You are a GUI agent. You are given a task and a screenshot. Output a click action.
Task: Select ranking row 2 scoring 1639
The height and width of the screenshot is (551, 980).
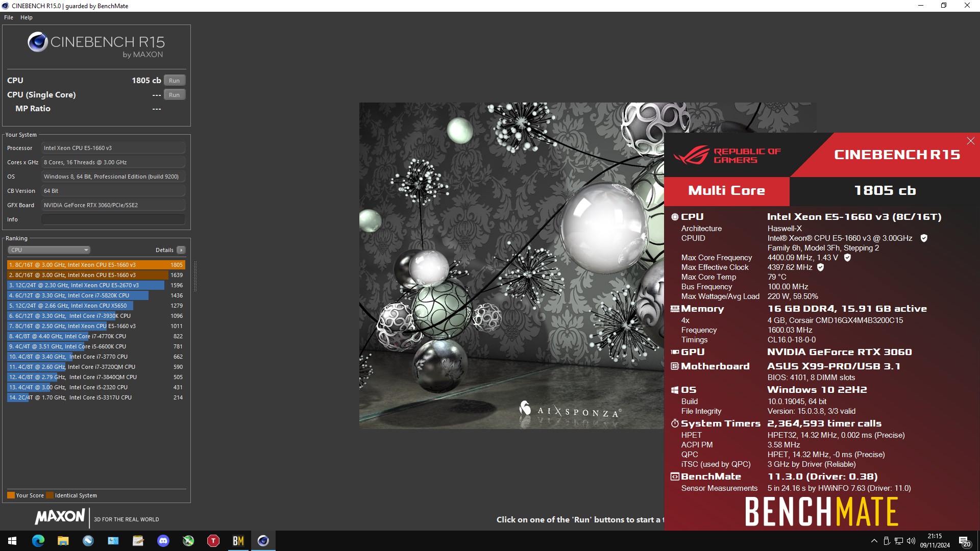pos(96,275)
